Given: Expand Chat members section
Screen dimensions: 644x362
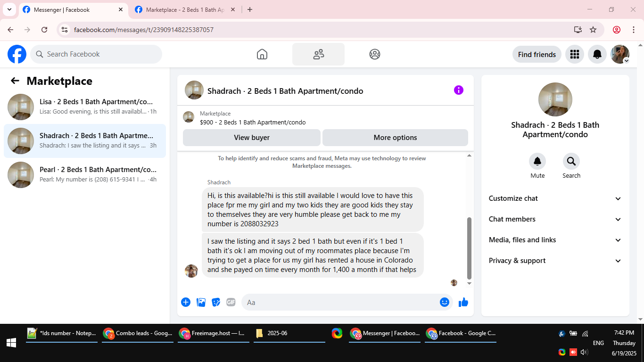Looking at the screenshot, I should click(x=555, y=219).
